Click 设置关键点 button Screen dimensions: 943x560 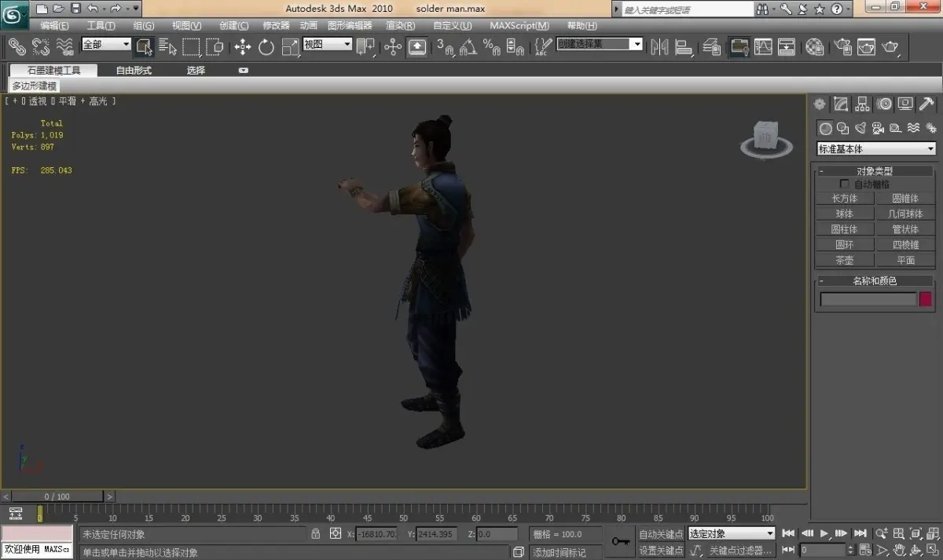(661, 551)
